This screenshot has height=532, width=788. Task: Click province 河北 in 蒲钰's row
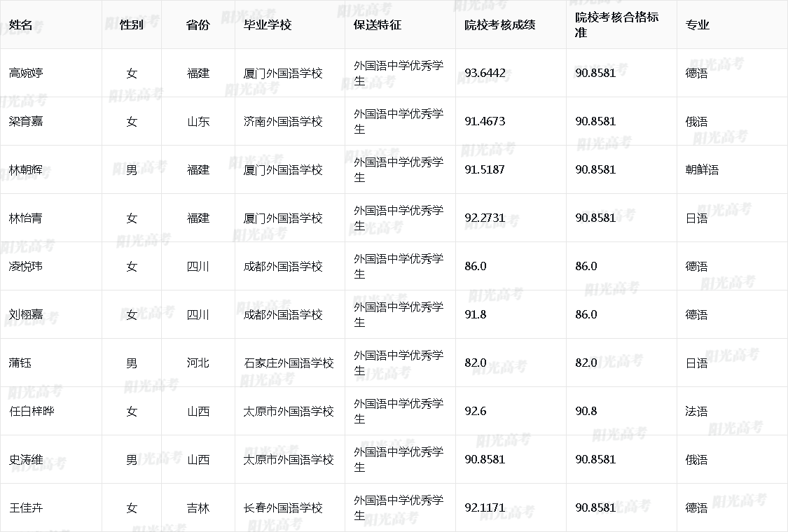click(x=198, y=363)
